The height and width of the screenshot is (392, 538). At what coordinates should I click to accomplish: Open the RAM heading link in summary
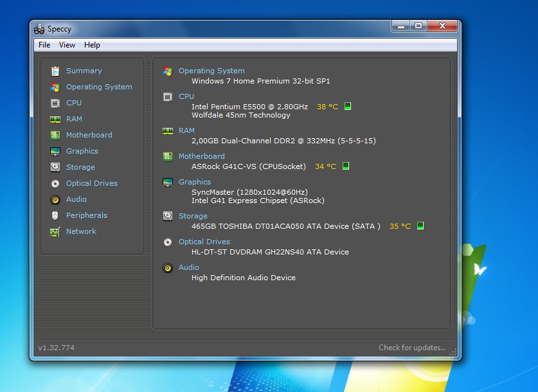pos(186,130)
